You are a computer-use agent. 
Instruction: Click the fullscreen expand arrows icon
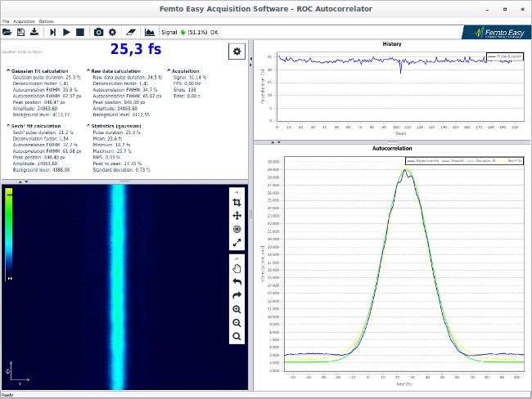pyautogui.click(x=237, y=243)
